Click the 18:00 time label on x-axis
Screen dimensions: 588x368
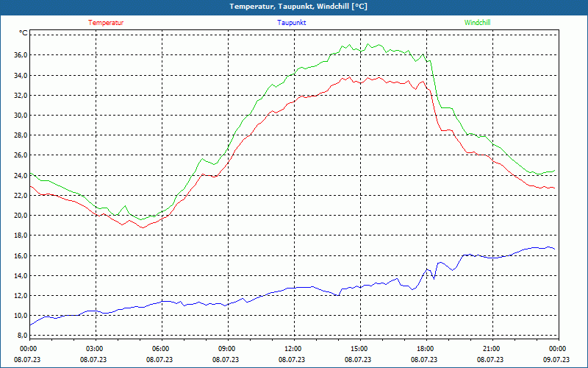point(425,349)
